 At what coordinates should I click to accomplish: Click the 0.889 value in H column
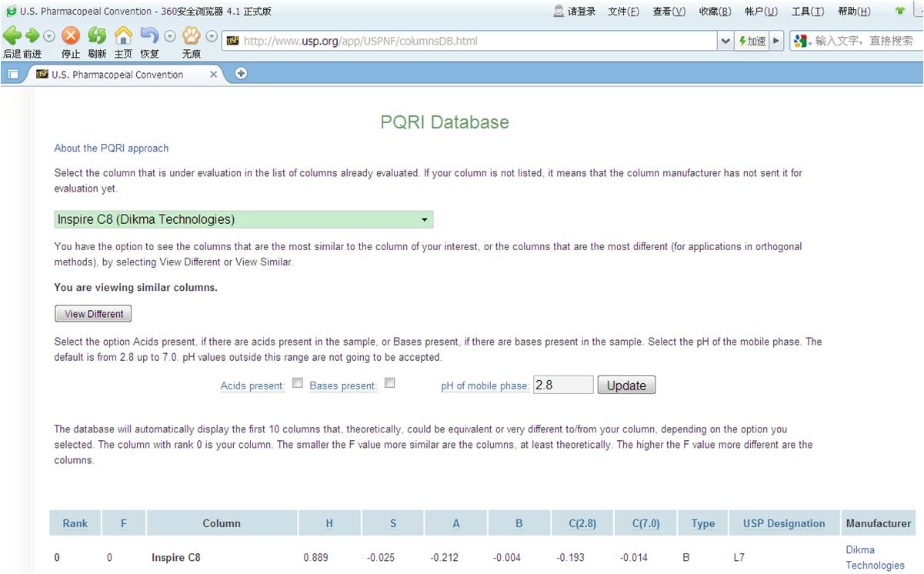point(315,558)
